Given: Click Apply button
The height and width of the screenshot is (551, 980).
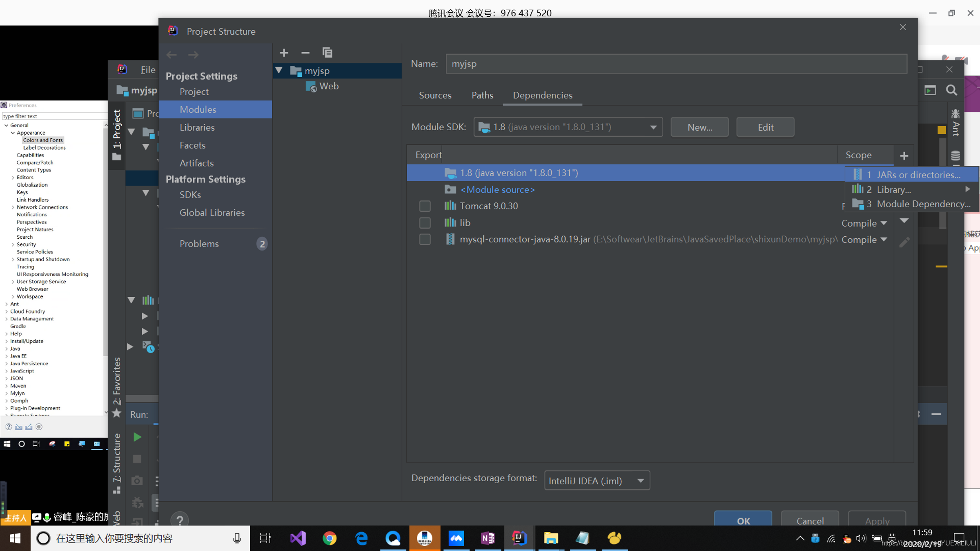Looking at the screenshot, I should [877, 519].
